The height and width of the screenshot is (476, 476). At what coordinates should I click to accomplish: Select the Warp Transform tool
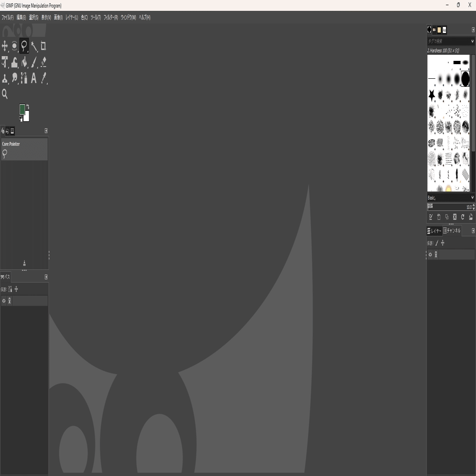click(14, 62)
